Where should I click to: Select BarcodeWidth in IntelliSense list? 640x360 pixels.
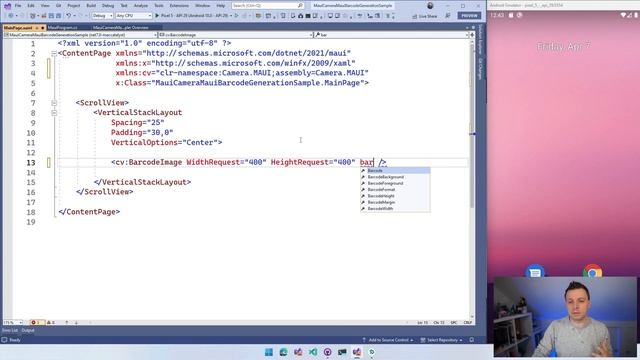[x=395, y=209]
